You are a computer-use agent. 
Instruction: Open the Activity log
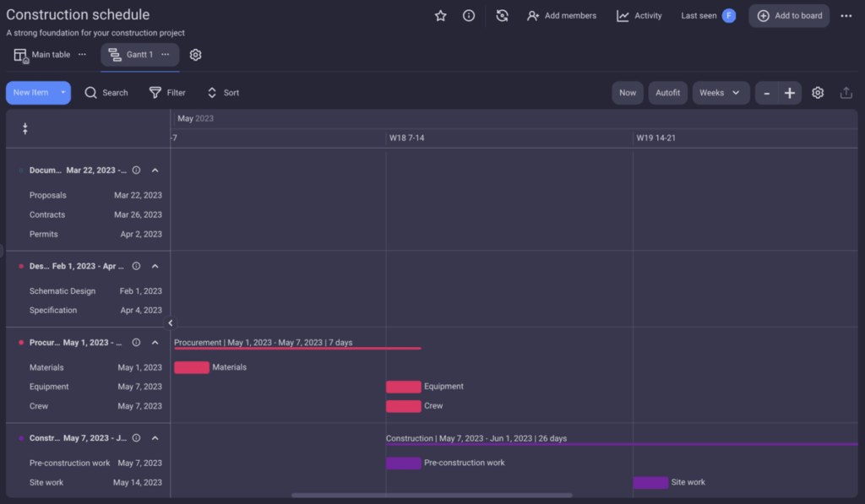click(639, 16)
